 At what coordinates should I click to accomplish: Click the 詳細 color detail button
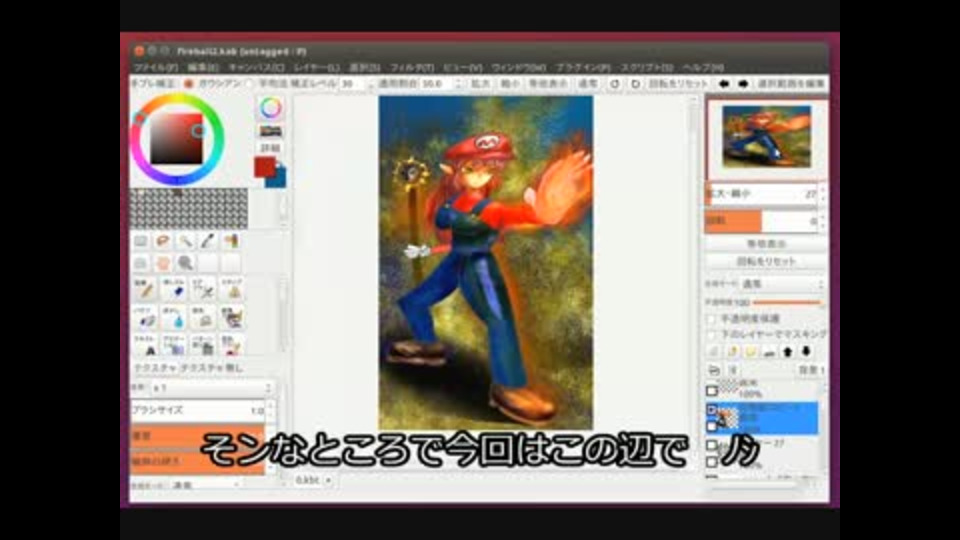tap(271, 148)
